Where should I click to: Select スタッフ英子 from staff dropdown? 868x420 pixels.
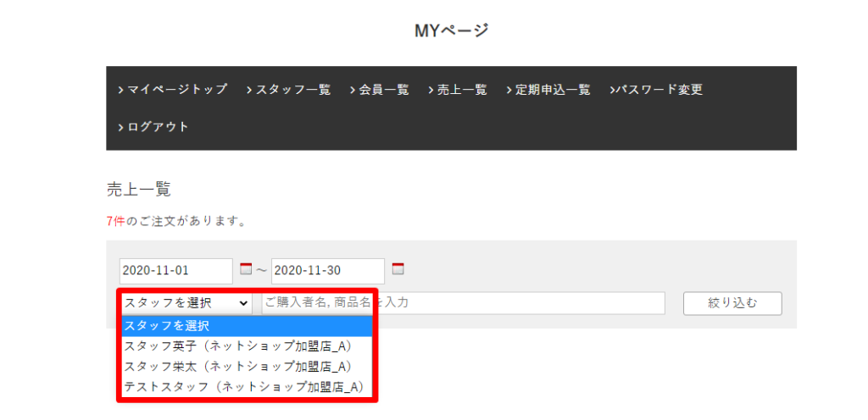tap(247, 346)
